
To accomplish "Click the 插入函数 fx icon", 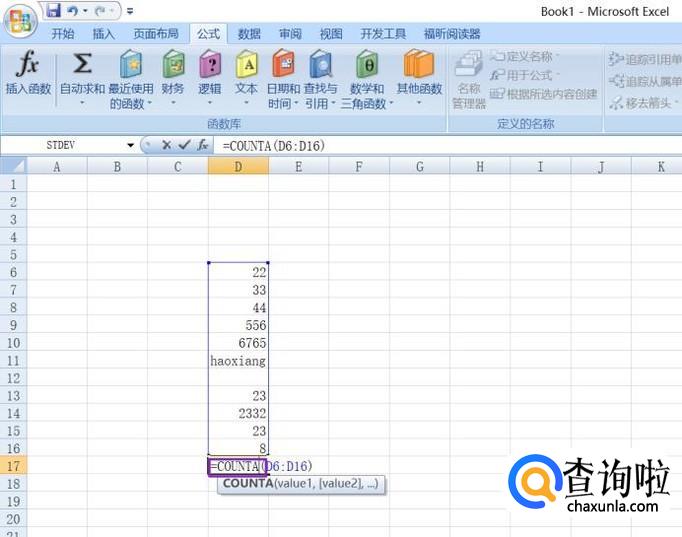I will [28, 63].
